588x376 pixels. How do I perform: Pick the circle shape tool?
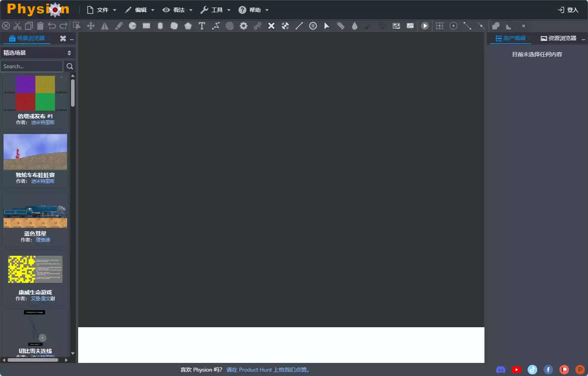click(133, 26)
